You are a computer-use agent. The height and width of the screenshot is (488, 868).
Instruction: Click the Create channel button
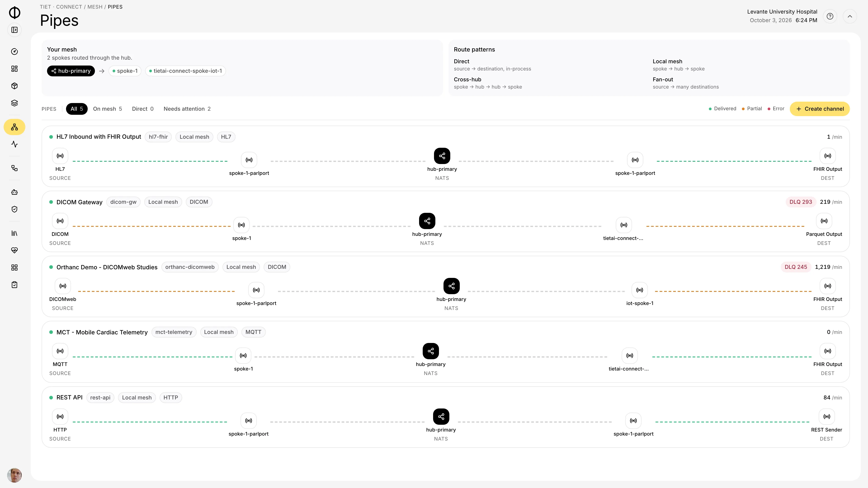tap(820, 109)
